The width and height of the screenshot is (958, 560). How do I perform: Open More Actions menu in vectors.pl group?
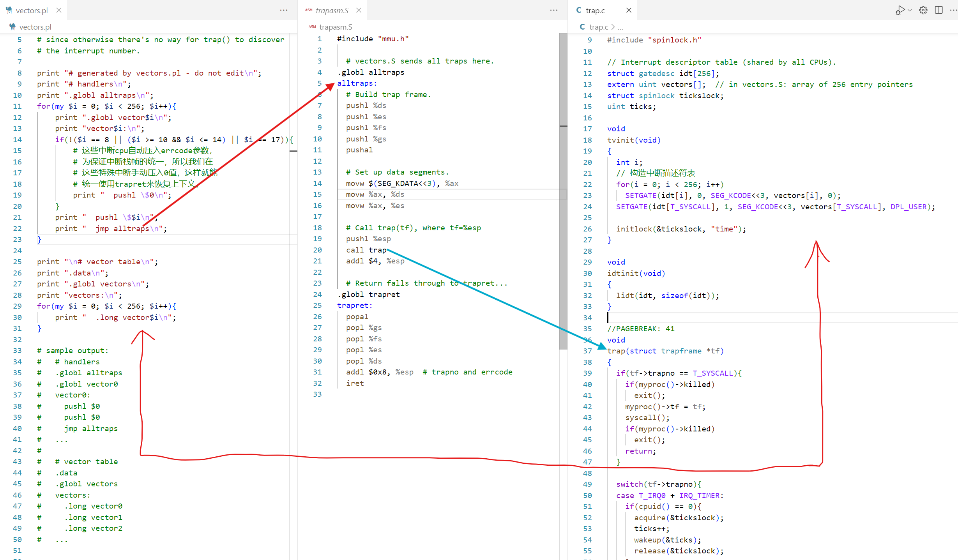284,11
